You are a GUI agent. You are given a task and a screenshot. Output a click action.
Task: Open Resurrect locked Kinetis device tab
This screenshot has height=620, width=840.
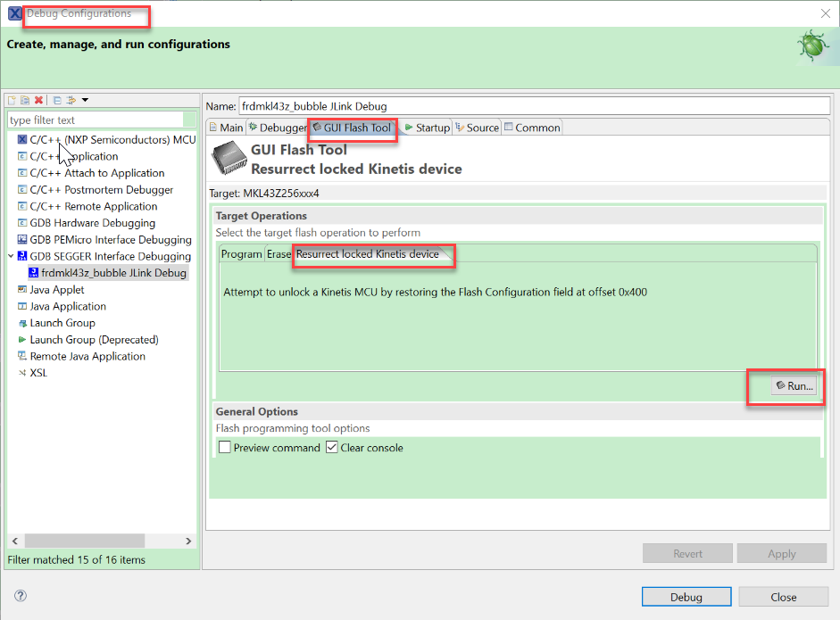click(368, 253)
